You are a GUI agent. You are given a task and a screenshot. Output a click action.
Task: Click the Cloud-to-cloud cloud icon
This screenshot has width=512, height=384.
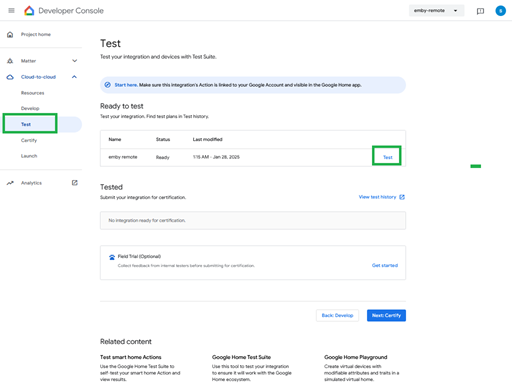[x=10, y=77]
